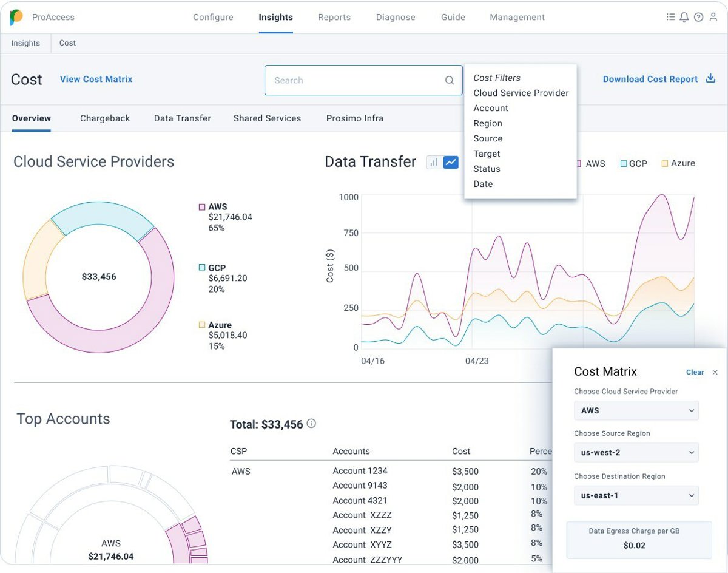Screen dimensions: 728x573
Task: Switch Data Transfer to bar chart view
Action: click(434, 162)
